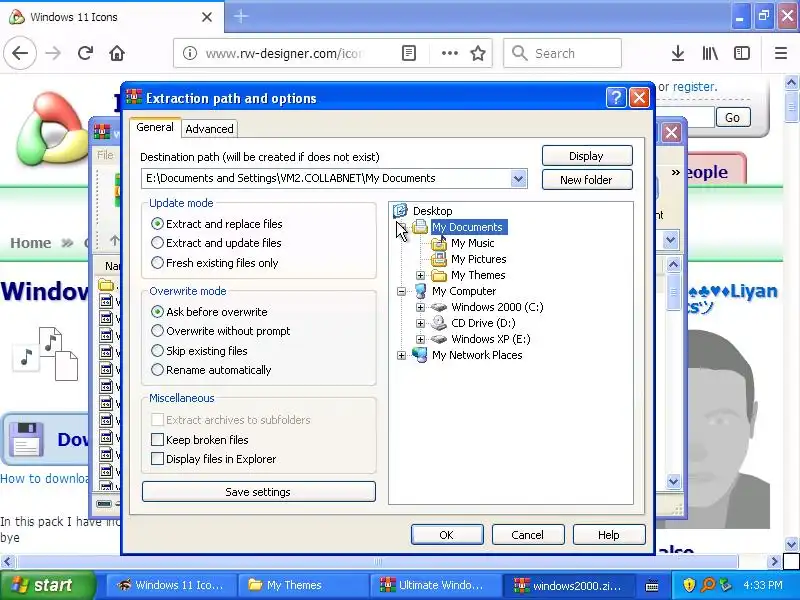Collapse the My Computer tree node
Screen dimensions: 800x600
pyautogui.click(x=402, y=291)
